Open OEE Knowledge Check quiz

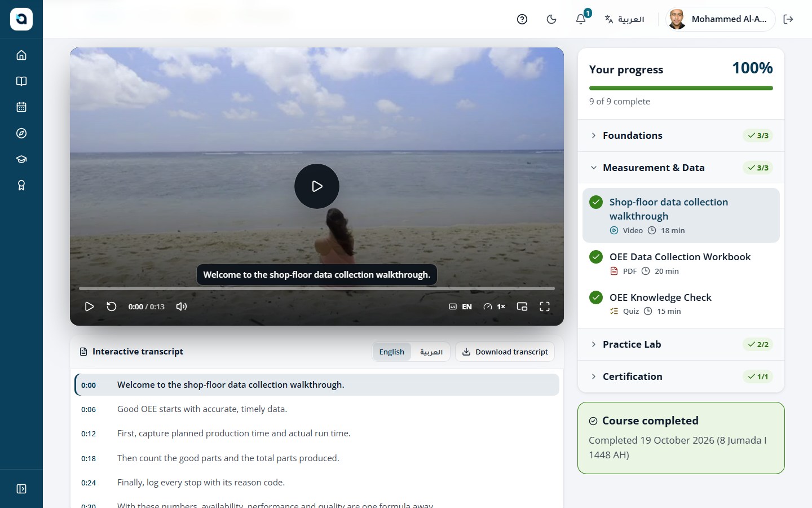tap(681, 304)
